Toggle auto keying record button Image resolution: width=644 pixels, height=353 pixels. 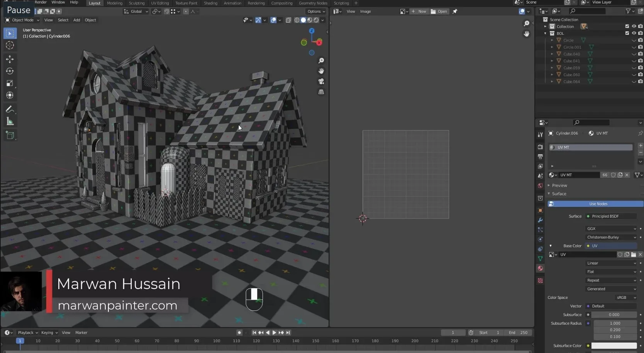(239, 333)
